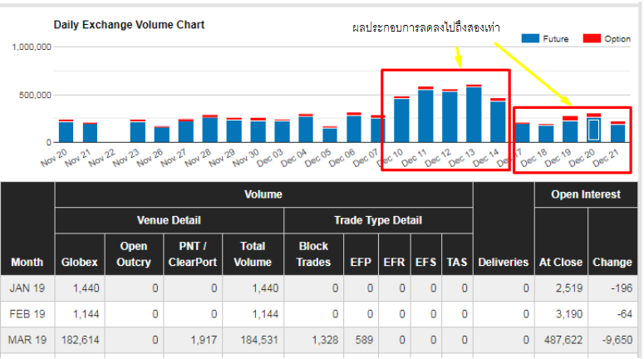
Task: Select the Nov 28 volume bar
Action: click(210, 129)
